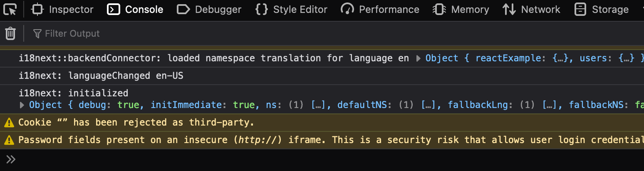This screenshot has height=171, width=644.
Task: Click the Inspector panel icon
Action: (x=37, y=9)
